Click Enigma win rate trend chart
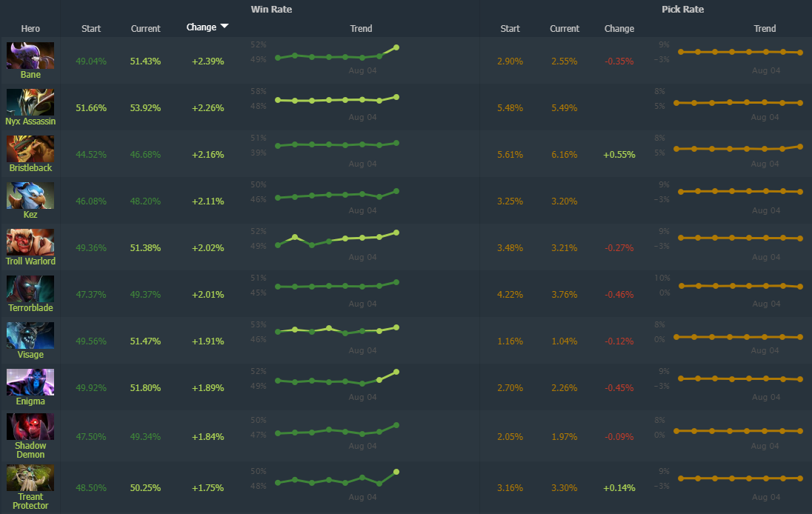The image size is (812, 514). [337, 378]
